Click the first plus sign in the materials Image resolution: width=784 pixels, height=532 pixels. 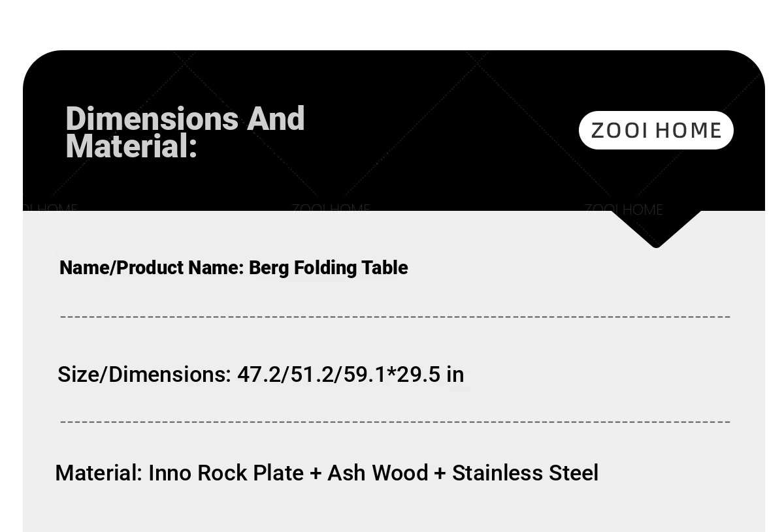(x=316, y=473)
